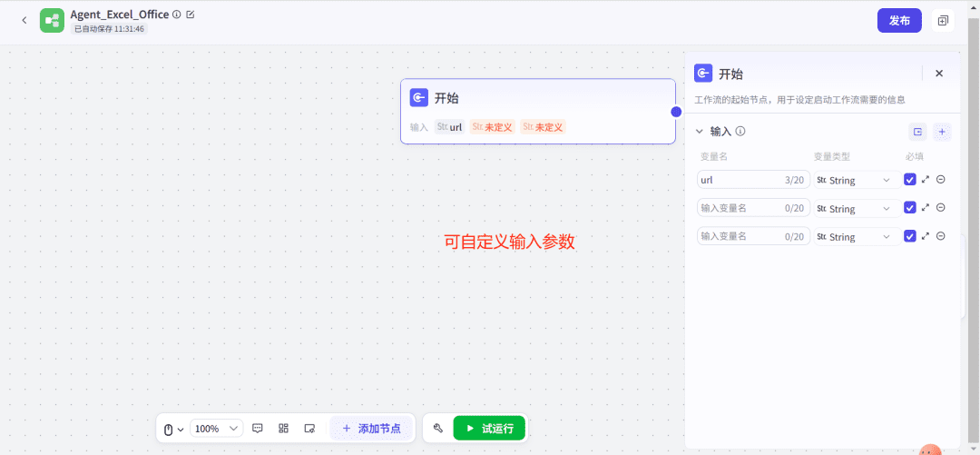Open the comment tool in bottom toolbar
This screenshot has width=980, height=455.
[258, 428]
